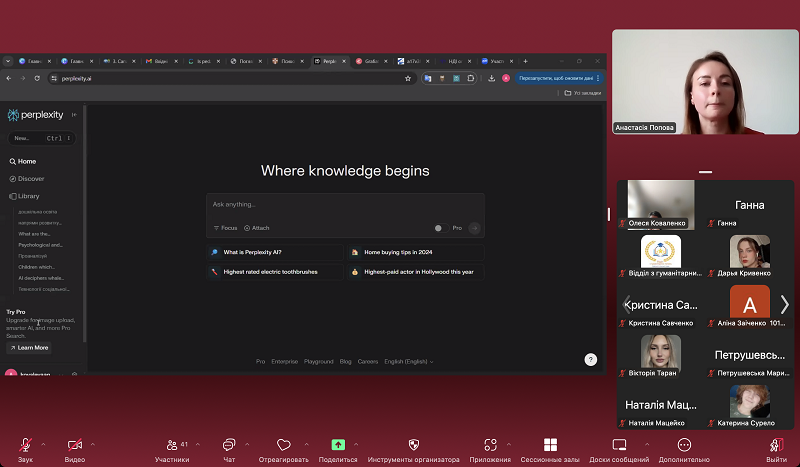
Task: Expand video options arrow next to Видео
Action: coord(93,442)
